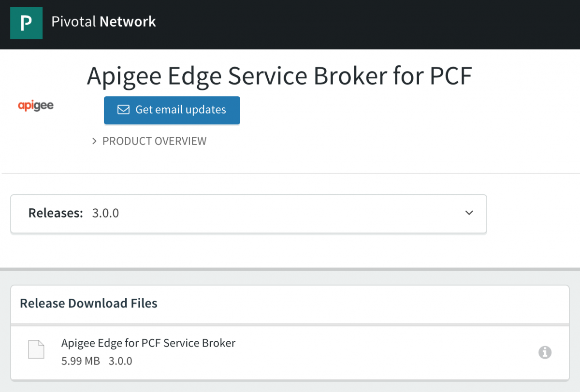Viewport: 580px width, 392px height.
Task: Click the red apigee product logo
Action: (x=36, y=105)
